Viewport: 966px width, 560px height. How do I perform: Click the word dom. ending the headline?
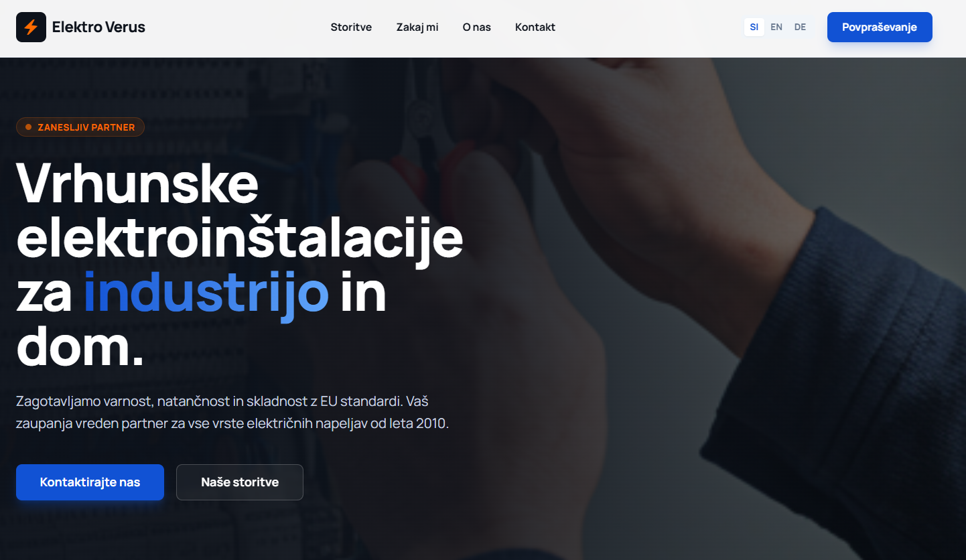80,347
